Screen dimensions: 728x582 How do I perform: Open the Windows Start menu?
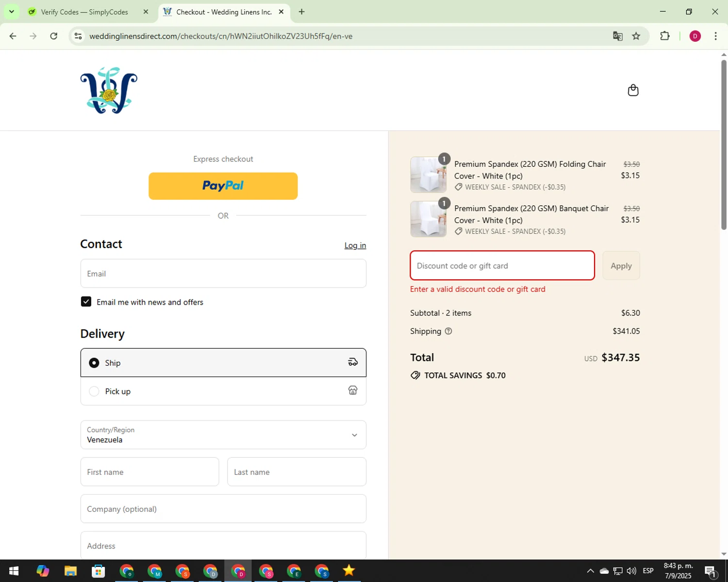[x=14, y=571]
